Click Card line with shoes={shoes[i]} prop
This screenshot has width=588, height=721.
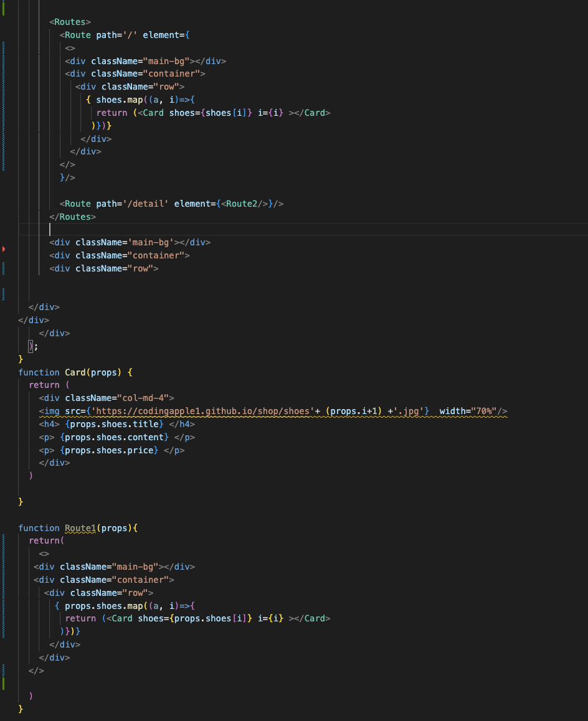tap(214, 113)
